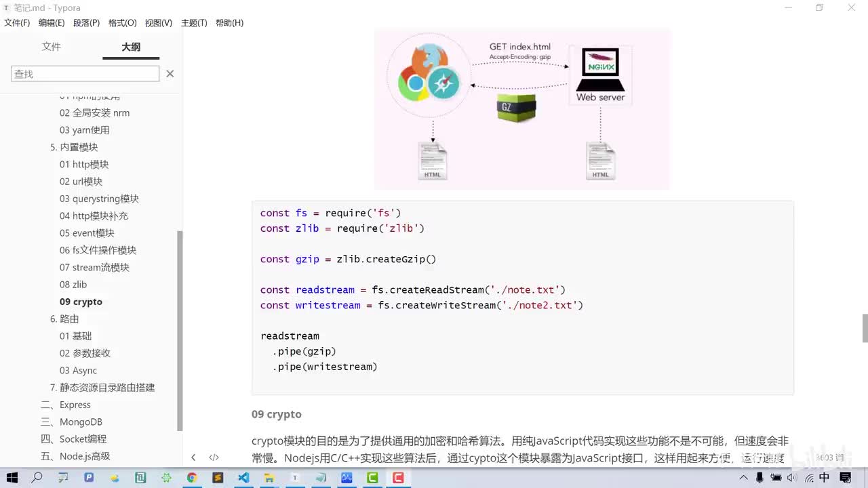Jump to outline item 08 zlib
This screenshot has width=868, height=488.
[x=73, y=285]
